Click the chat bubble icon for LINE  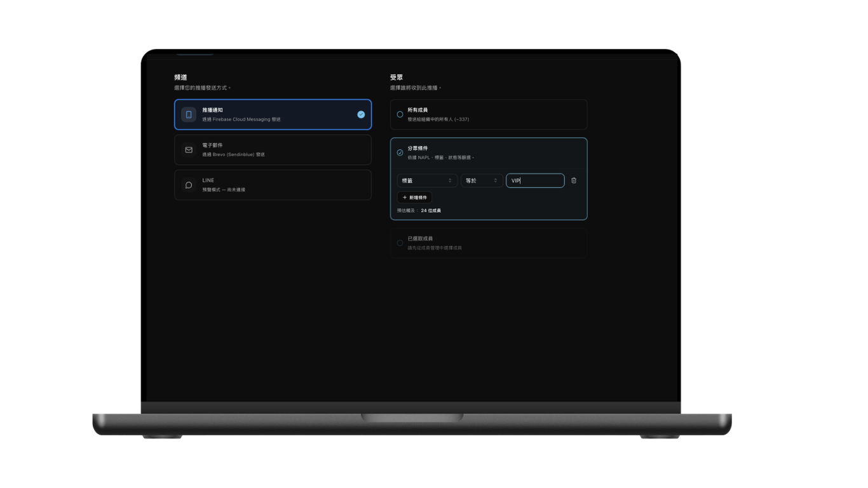pos(189,185)
